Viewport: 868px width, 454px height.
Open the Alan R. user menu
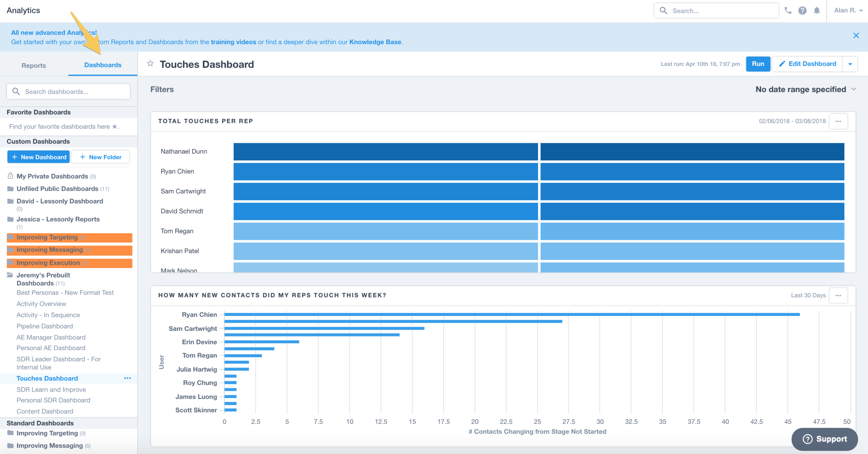(848, 11)
